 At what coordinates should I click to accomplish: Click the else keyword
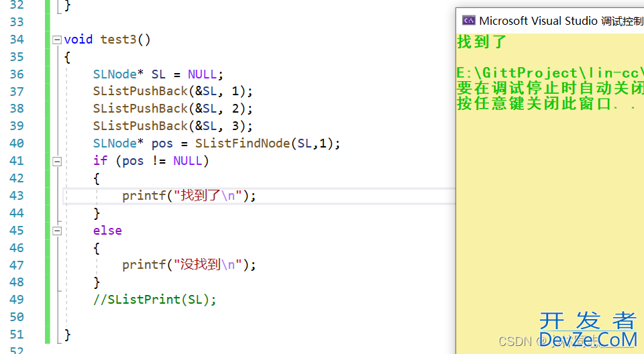click(x=107, y=231)
